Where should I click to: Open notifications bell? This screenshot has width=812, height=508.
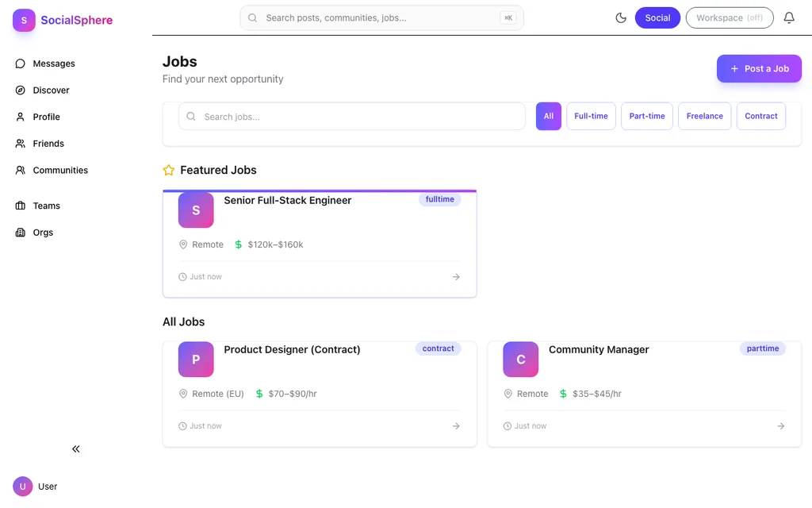(x=789, y=17)
